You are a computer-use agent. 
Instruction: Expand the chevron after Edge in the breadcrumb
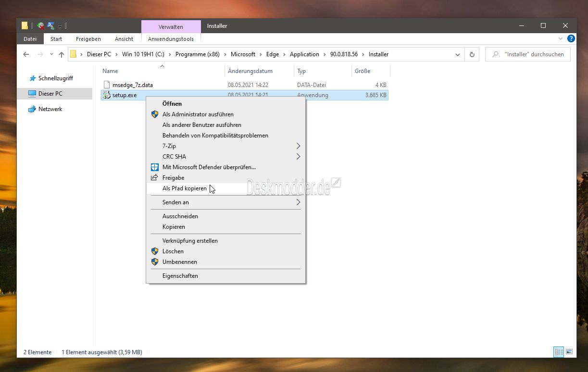click(x=284, y=54)
